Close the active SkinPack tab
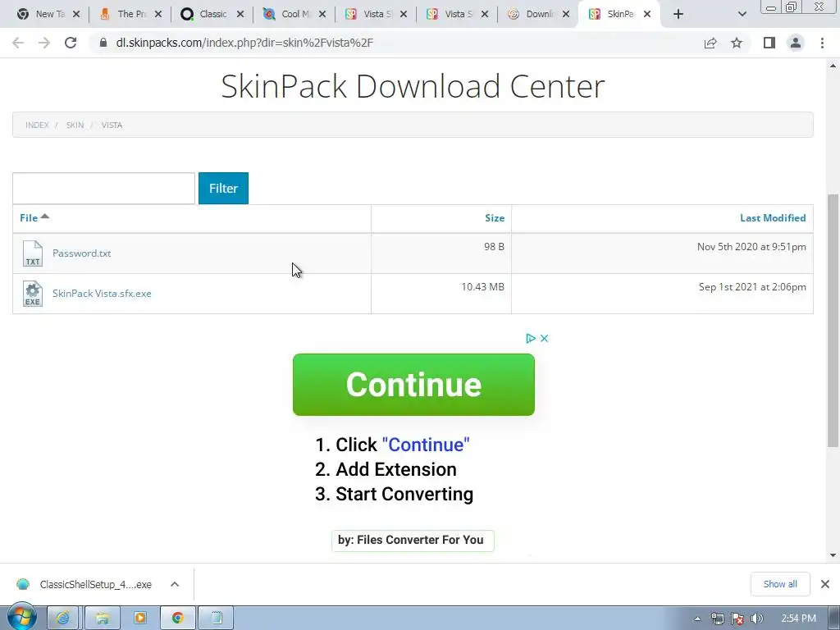Viewport: 840px width, 630px height. click(647, 14)
